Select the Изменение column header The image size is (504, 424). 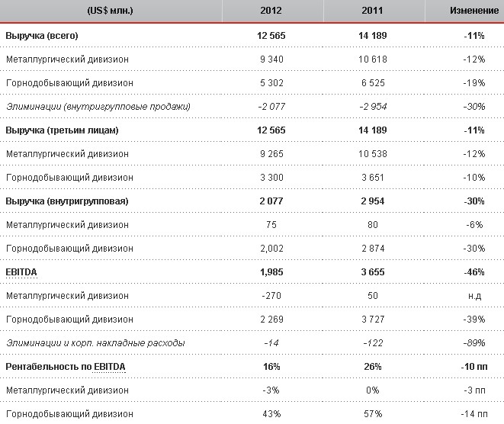pyautogui.click(x=467, y=11)
